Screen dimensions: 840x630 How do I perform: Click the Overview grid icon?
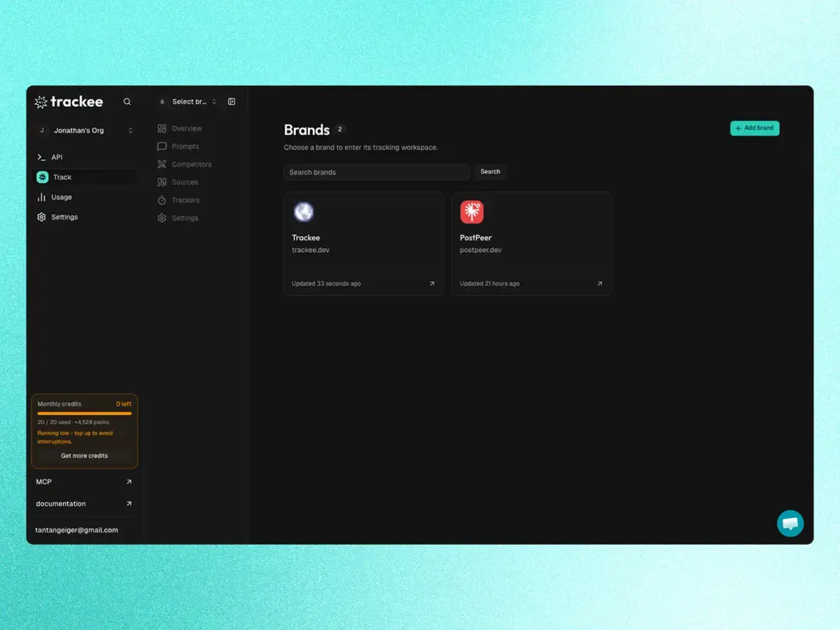[162, 129]
